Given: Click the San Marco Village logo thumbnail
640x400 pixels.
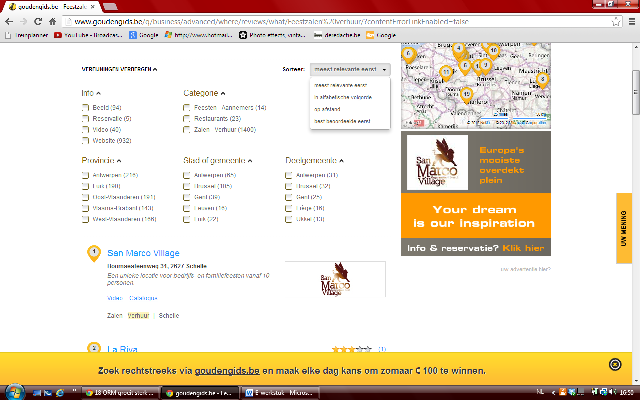Looking at the screenshot, I should [x=324, y=281].
